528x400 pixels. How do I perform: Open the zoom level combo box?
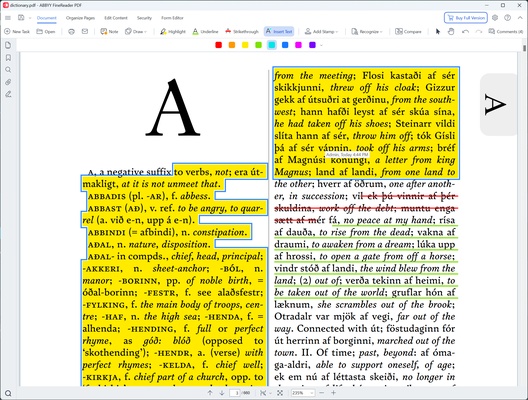tap(303, 393)
